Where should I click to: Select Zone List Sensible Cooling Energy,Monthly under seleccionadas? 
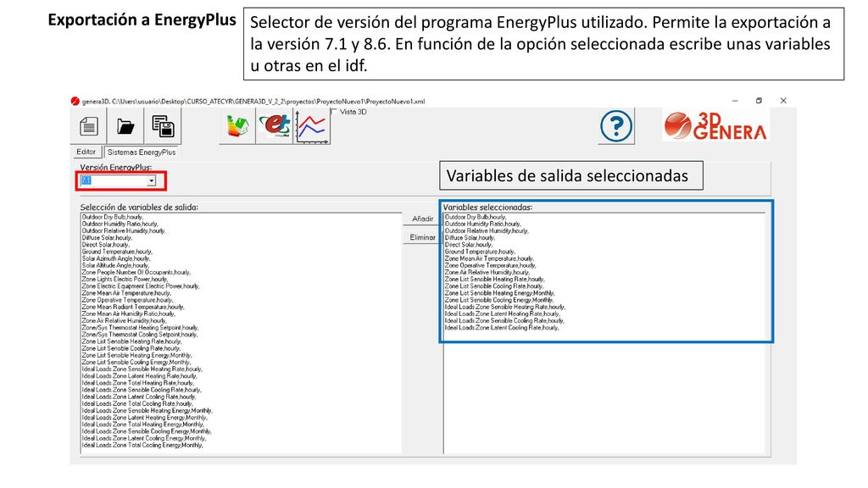pos(499,300)
